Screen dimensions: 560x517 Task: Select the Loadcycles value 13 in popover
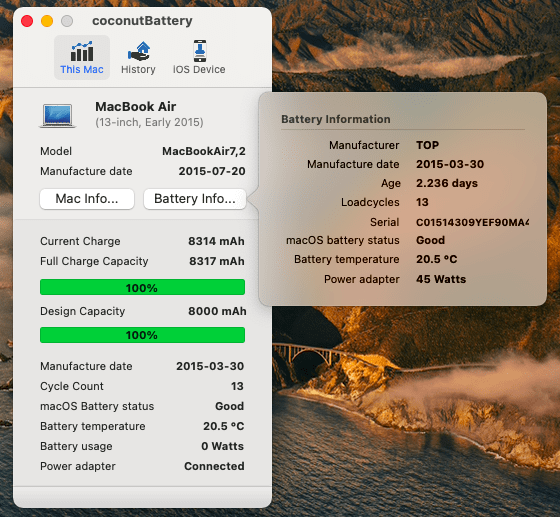[422, 202]
